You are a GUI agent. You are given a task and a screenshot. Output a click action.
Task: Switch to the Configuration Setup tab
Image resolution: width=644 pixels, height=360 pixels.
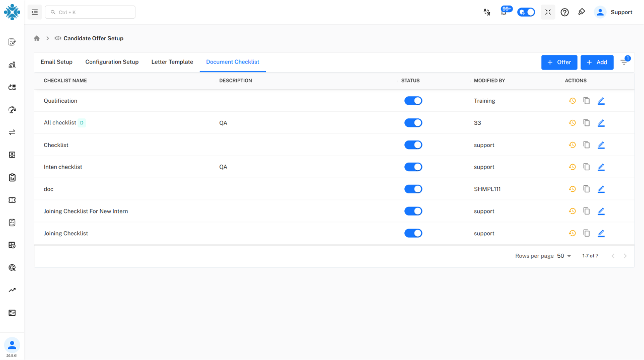click(x=112, y=62)
